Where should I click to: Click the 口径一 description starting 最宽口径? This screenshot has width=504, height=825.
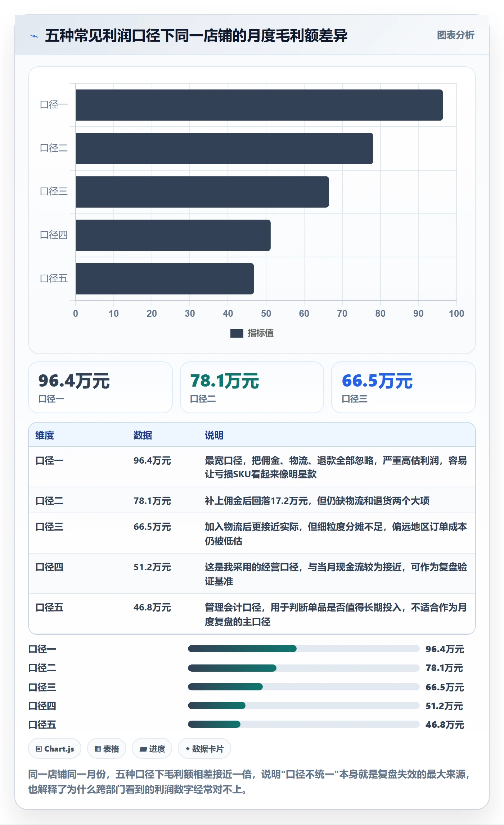[x=336, y=467]
